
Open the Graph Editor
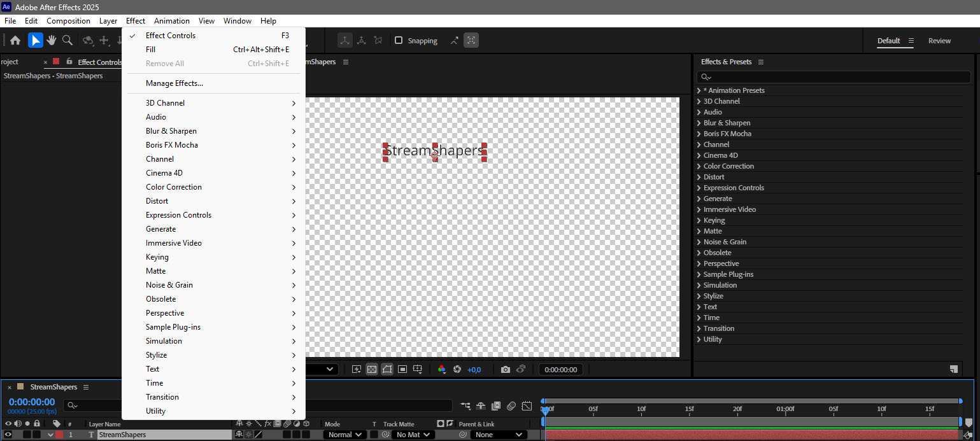click(x=527, y=405)
